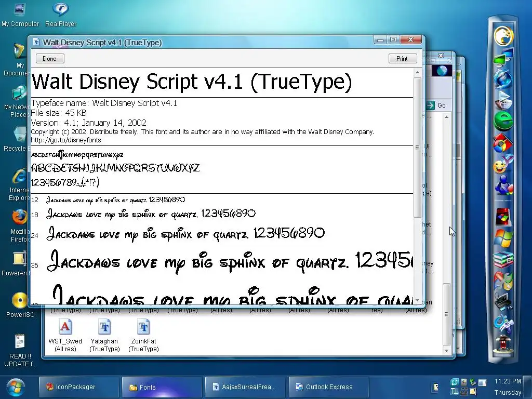
Task: Switch to IconPackager taskbar button
Action: click(x=79, y=387)
